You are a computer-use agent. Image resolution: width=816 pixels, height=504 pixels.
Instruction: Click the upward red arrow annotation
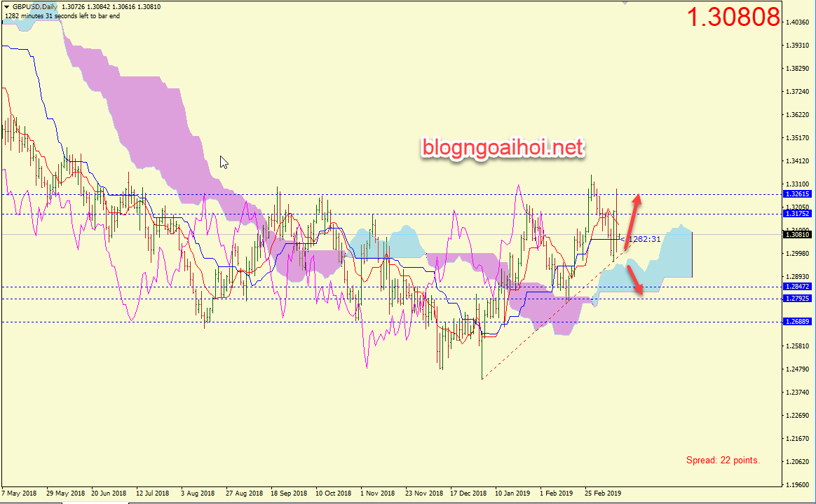point(632,218)
